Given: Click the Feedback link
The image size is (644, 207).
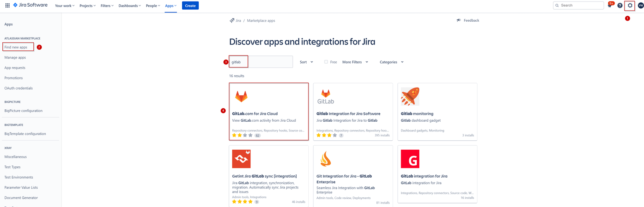Looking at the screenshot, I should pos(471,21).
